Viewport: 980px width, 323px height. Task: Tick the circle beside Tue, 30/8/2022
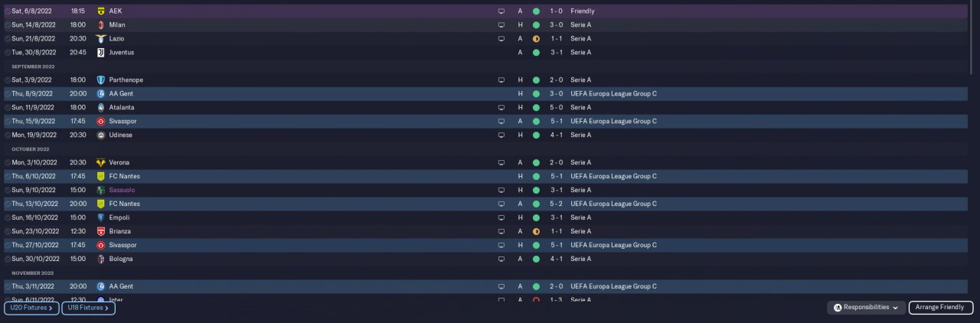coord(8,53)
